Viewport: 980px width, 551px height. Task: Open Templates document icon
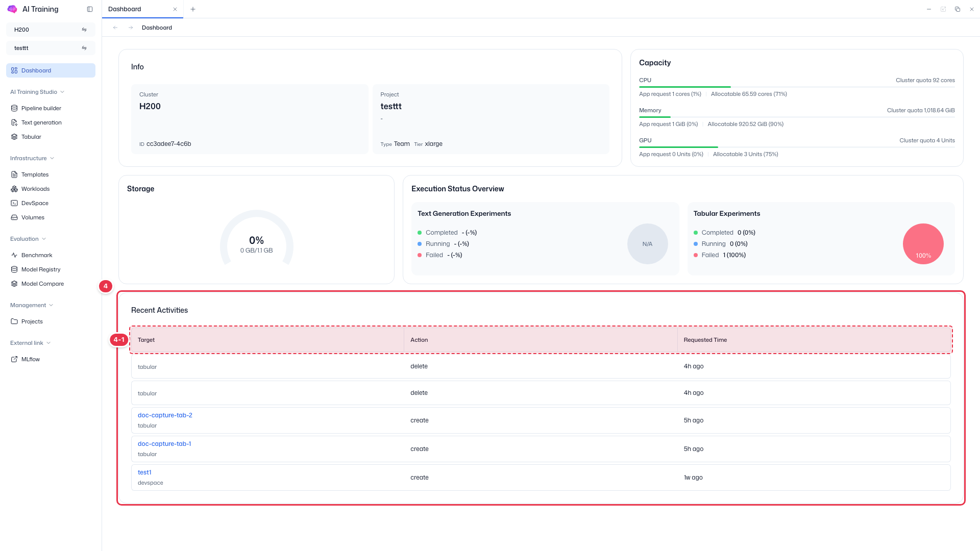(x=14, y=174)
